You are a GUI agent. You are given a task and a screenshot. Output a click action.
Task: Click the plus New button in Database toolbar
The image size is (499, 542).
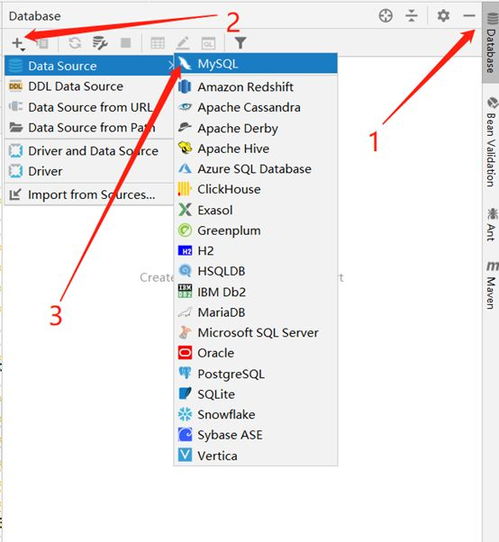(18, 44)
